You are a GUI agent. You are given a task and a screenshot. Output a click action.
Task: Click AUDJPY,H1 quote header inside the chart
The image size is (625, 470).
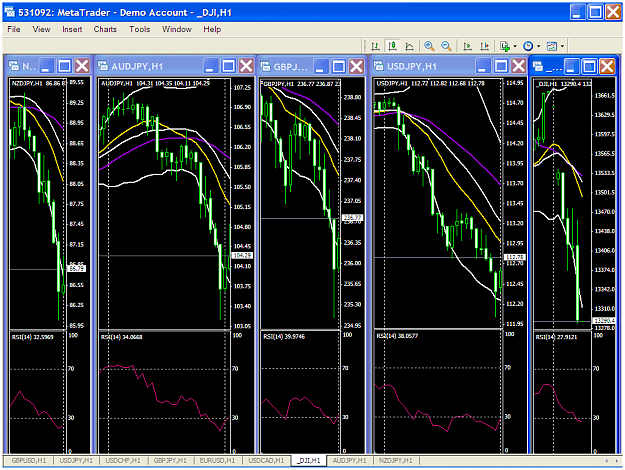(x=155, y=84)
